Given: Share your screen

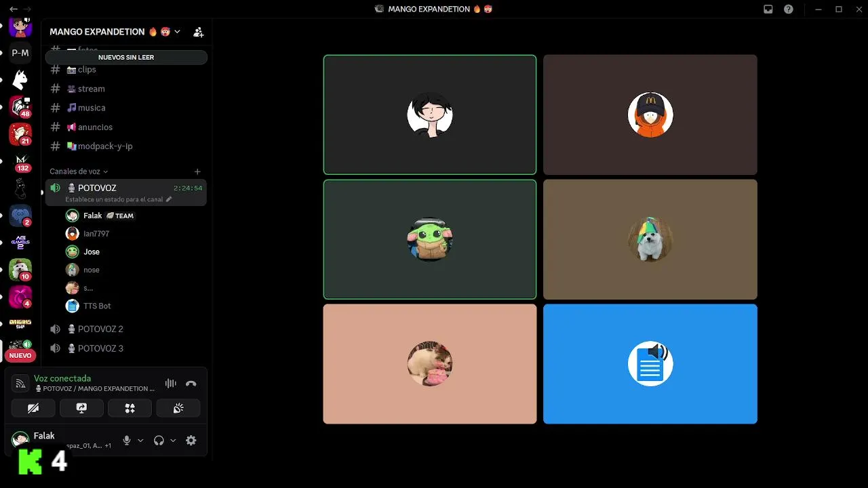Looking at the screenshot, I should 81,408.
